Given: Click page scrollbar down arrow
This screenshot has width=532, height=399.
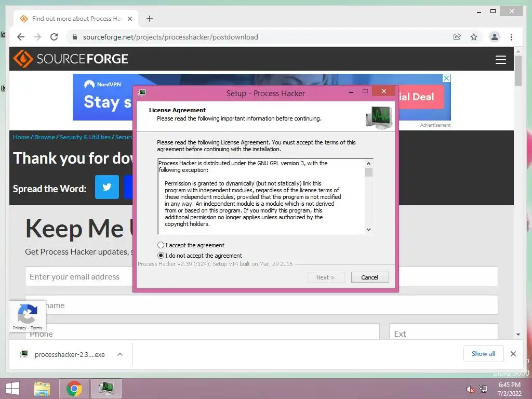Looking at the screenshot, I should tap(518, 335).
